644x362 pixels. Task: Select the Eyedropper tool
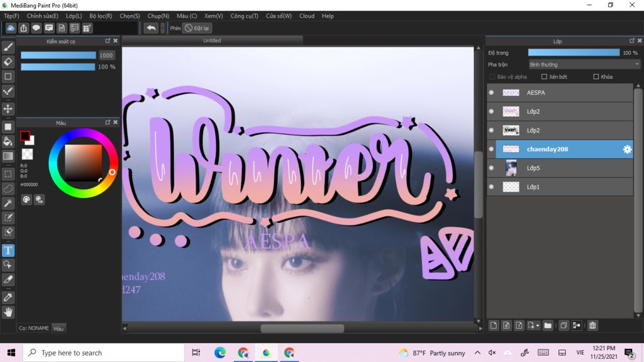coord(8,297)
